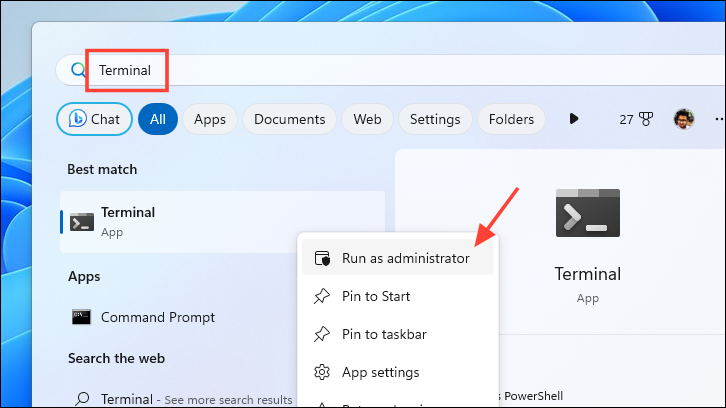Choose Pin to Start

pos(398,296)
